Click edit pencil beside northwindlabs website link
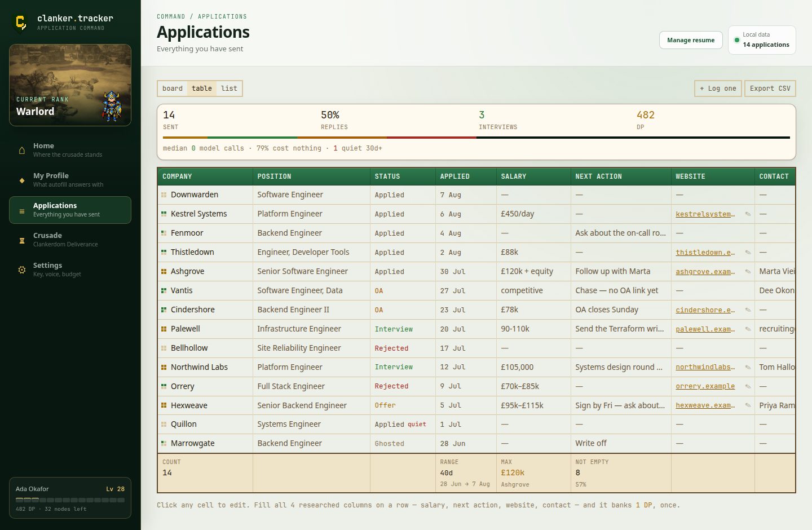812x530 pixels. [748, 368]
